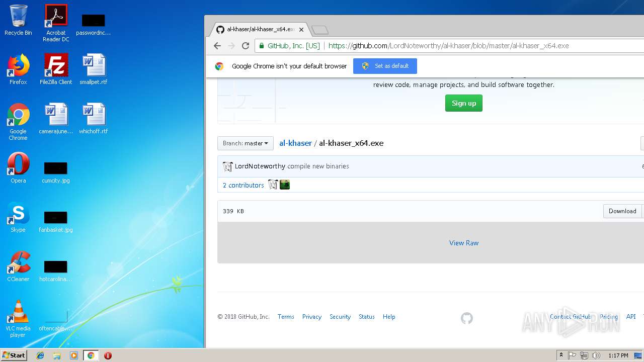Open the Security footer link

pyautogui.click(x=340, y=317)
